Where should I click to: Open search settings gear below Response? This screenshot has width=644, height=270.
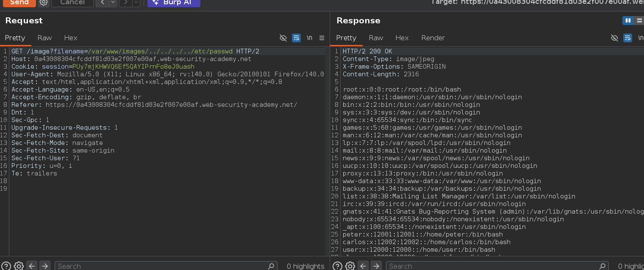tap(350, 266)
